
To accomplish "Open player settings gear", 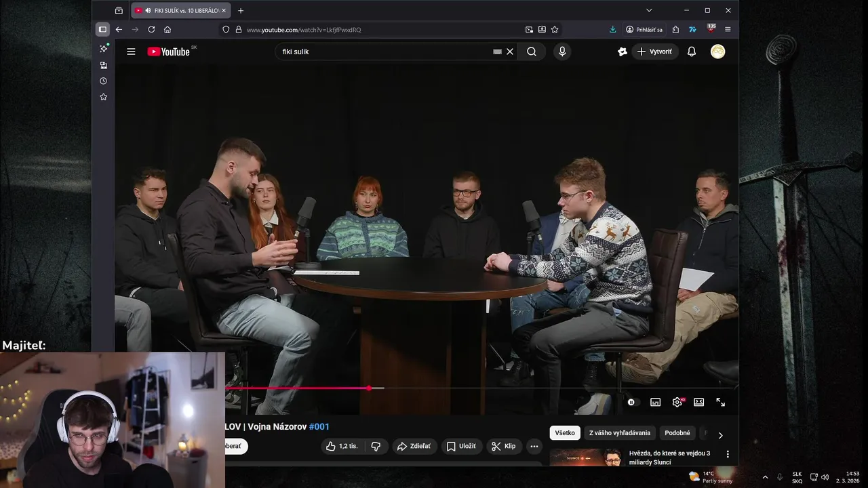I will [x=677, y=402].
